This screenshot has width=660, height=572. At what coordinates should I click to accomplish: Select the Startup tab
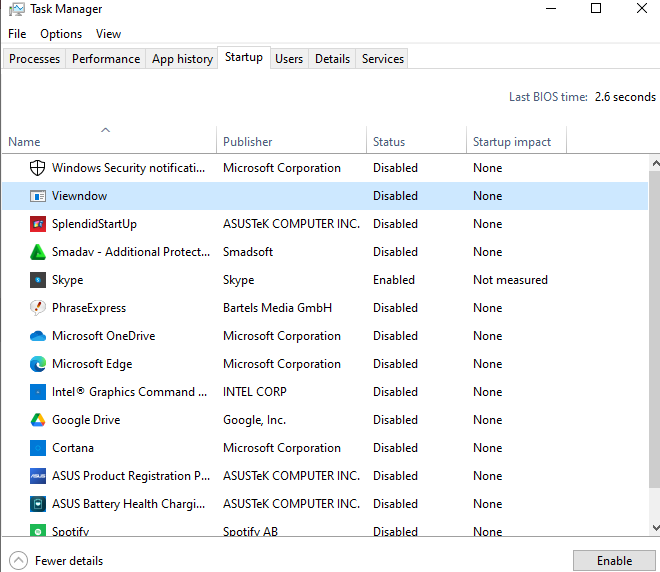click(244, 57)
